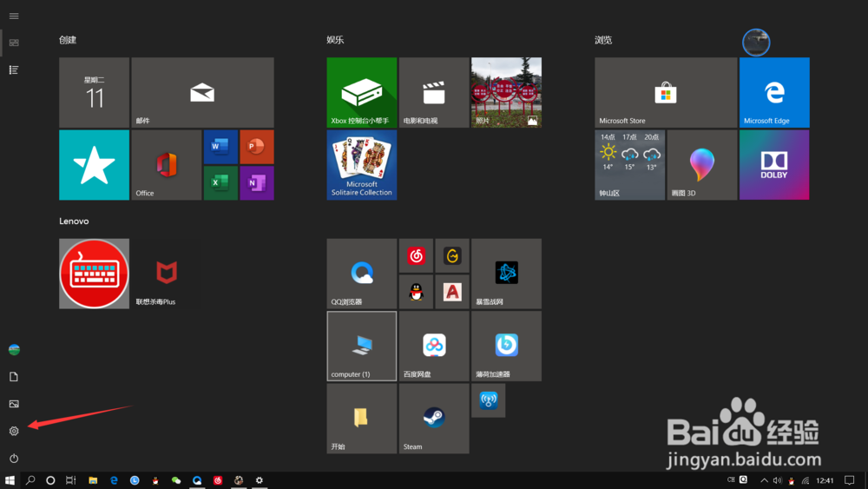
Task: Open Pictures folder icon in Start sidebar
Action: 14,404
